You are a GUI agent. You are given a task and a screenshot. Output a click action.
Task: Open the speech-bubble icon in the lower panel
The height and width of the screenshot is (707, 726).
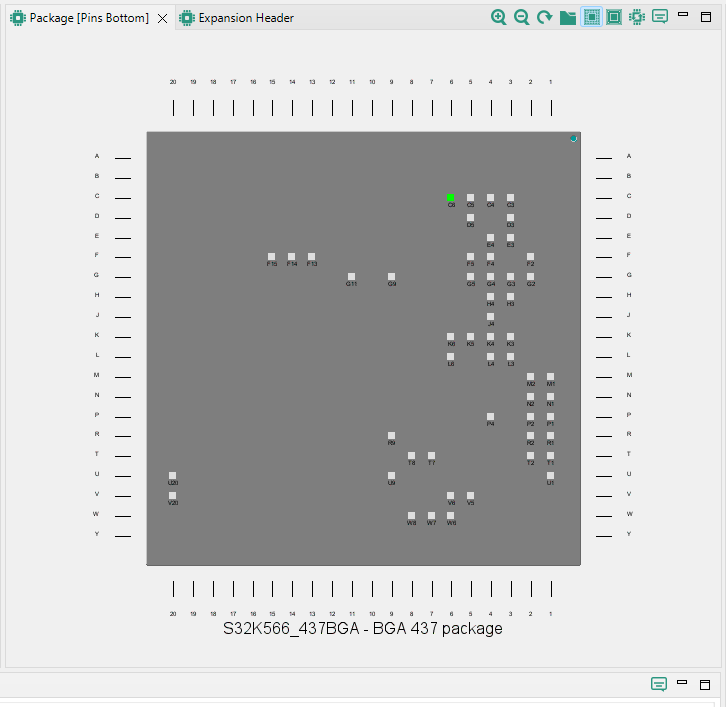[x=659, y=684]
